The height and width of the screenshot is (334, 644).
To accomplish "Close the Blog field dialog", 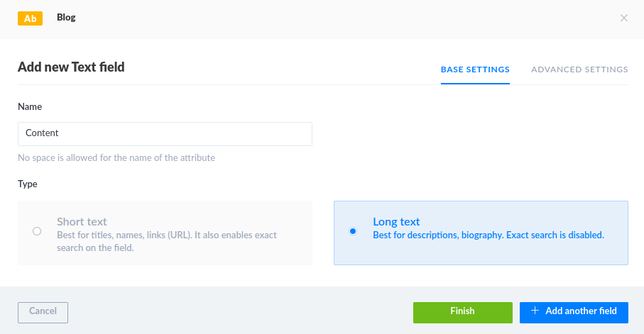I will tap(624, 18).
